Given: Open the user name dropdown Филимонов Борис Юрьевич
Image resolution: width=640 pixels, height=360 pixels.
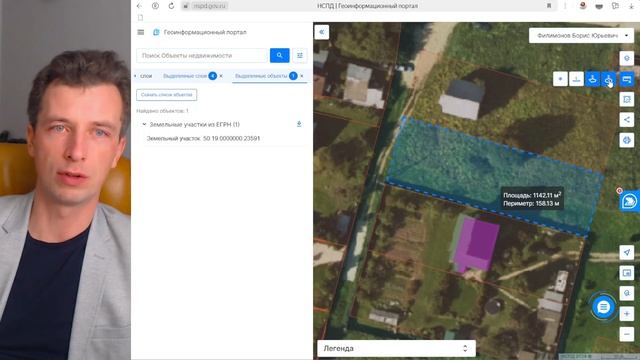Looking at the screenshot, I should pyautogui.click(x=581, y=36).
